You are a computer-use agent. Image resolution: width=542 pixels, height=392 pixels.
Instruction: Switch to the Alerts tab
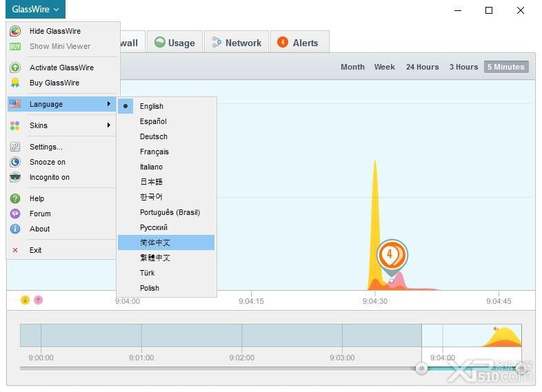pos(300,42)
